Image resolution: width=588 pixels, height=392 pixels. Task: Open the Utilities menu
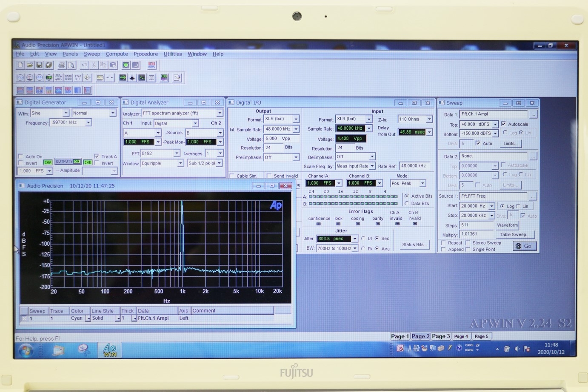(173, 54)
